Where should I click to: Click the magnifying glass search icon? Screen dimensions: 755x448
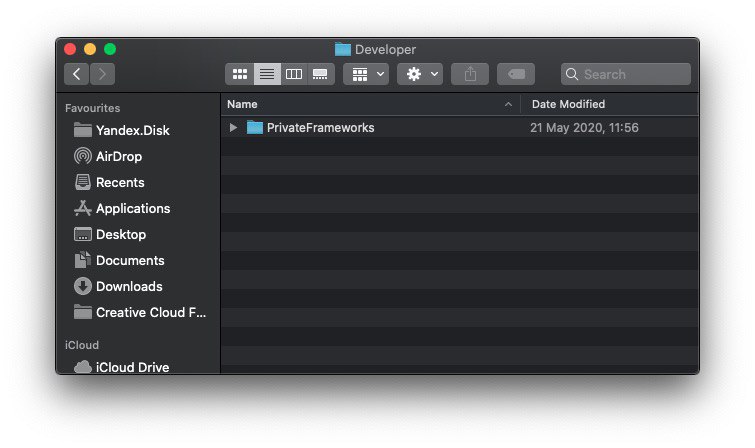coord(572,74)
